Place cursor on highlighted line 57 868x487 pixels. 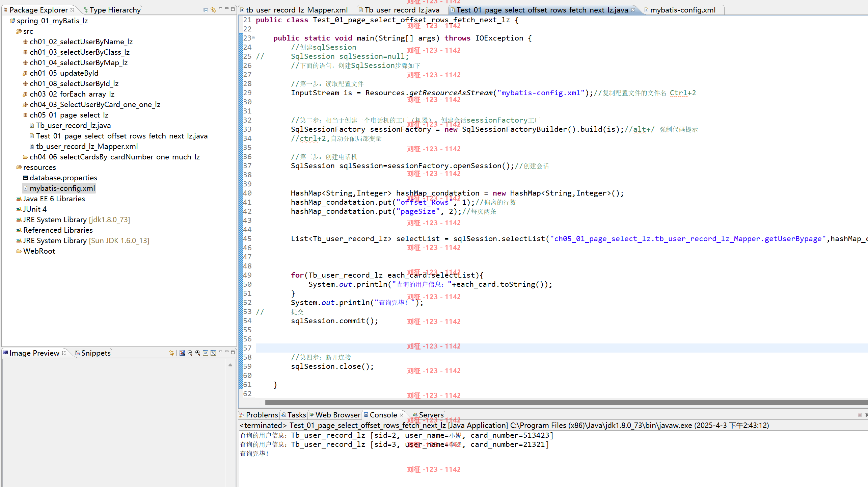click(x=562, y=348)
